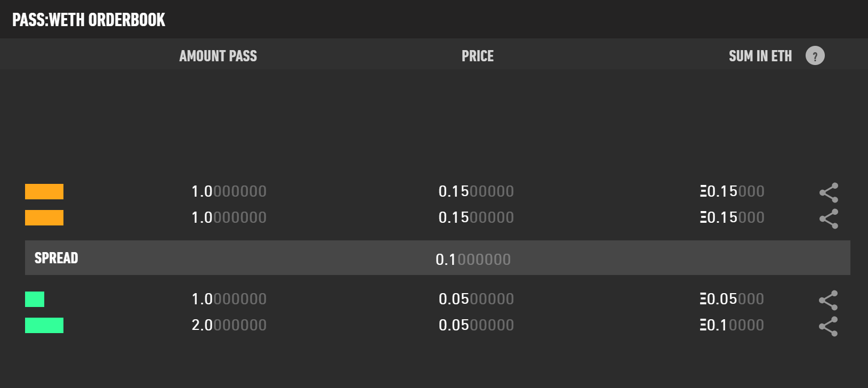
Task: Click the SPREAD row label
Action: pos(57,258)
